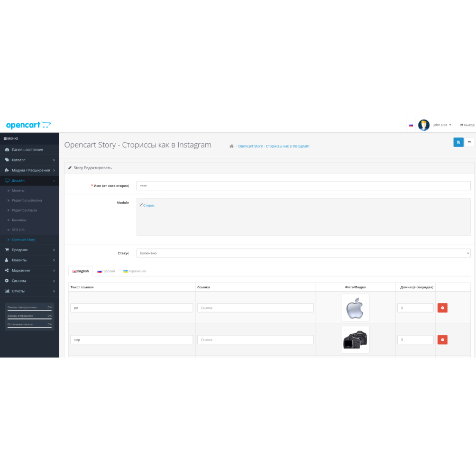Select the English language tab
This screenshot has width=476, height=476.
point(80,271)
